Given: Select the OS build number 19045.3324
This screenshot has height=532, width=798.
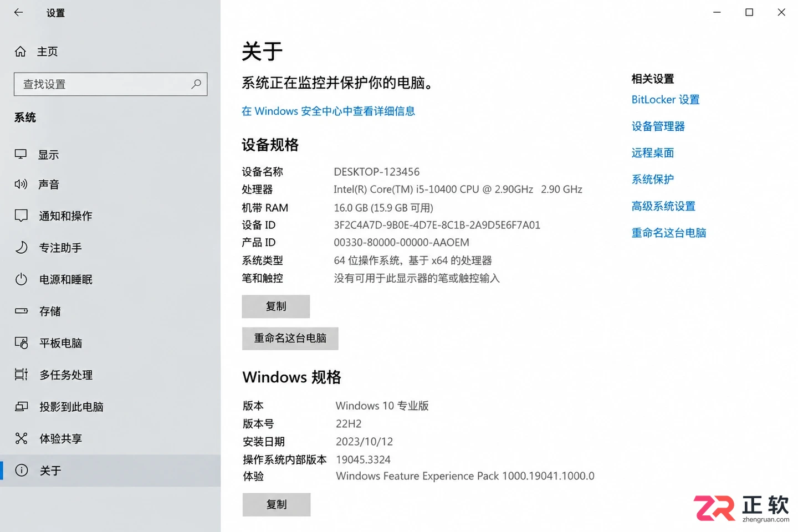Looking at the screenshot, I should (x=364, y=459).
